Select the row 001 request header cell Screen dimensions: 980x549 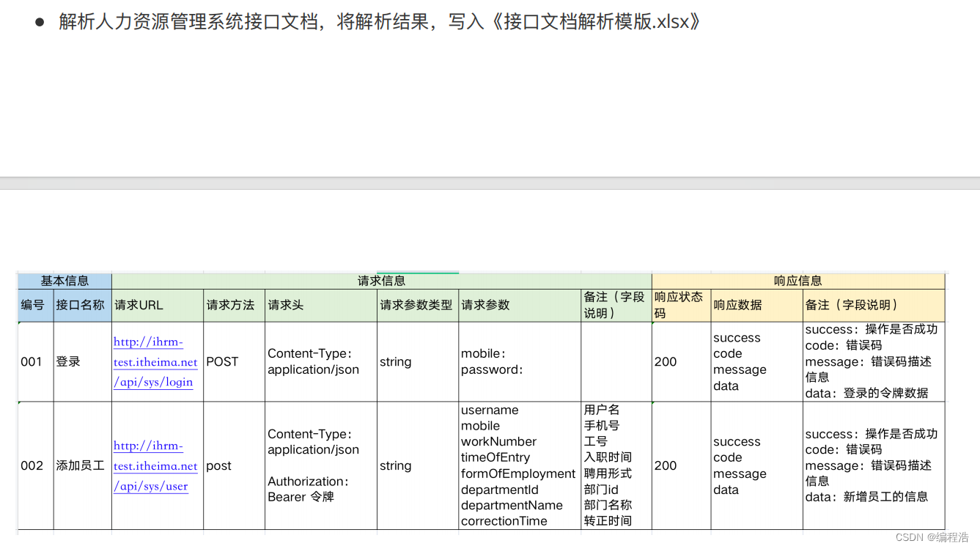pos(321,361)
